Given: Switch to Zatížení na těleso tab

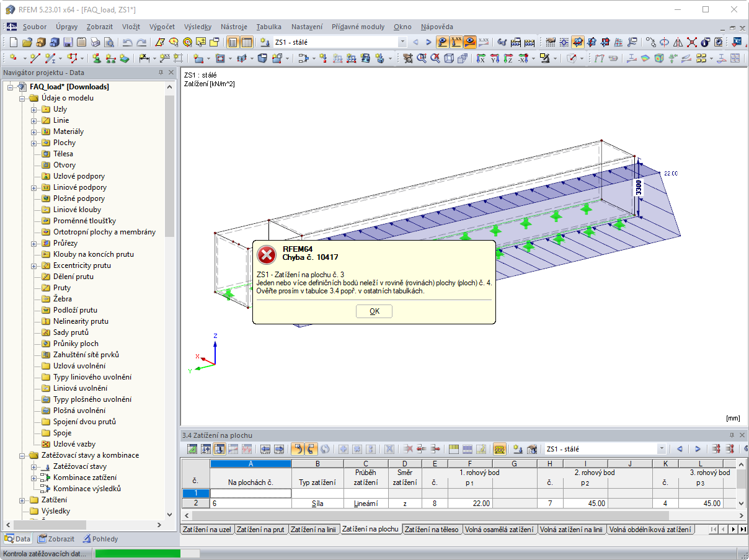Looking at the screenshot, I should 433,529.
